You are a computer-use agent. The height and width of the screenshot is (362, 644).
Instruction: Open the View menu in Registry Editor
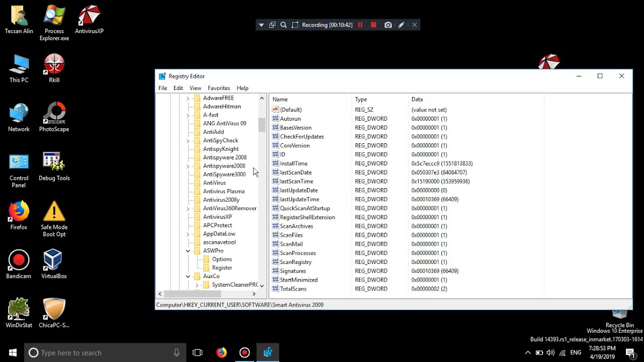(x=195, y=88)
